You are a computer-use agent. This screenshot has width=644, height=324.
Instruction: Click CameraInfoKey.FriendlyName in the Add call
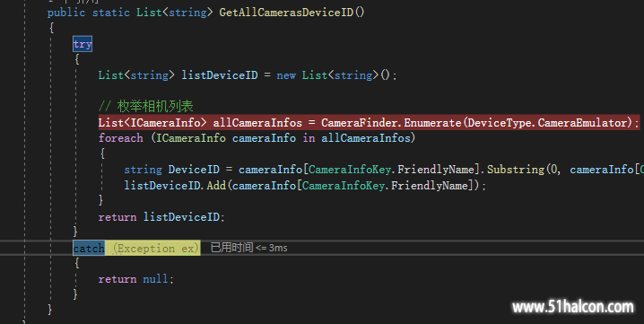(x=385, y=186)
